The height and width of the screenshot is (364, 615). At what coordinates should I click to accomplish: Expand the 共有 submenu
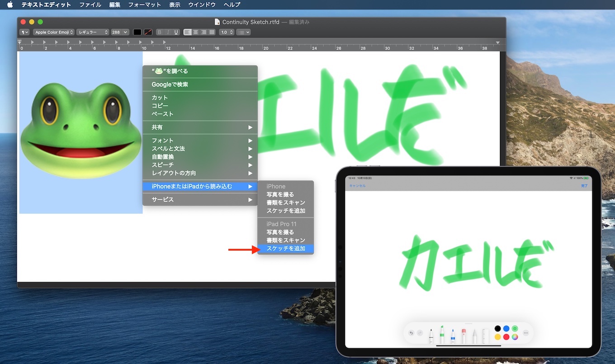(x=200, y=127)
